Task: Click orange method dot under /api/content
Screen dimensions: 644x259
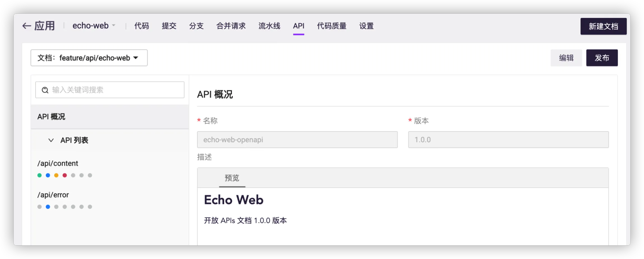Action: tap(56, 175)
